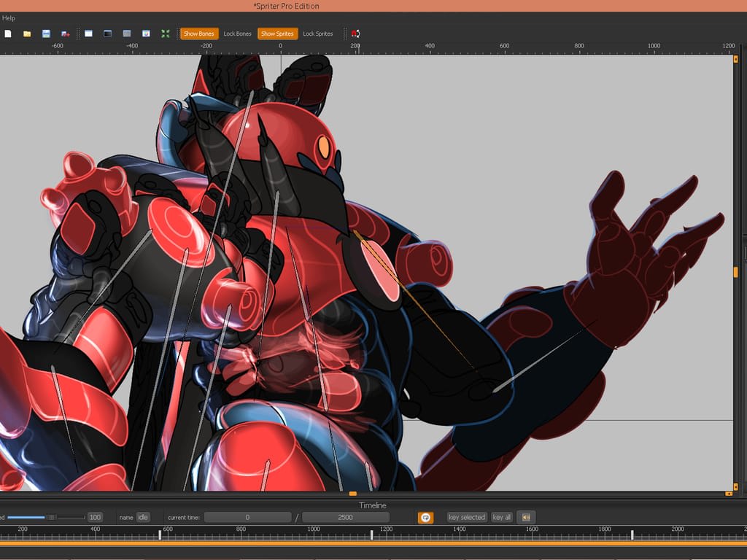Screen dimensions: 747x560
Task: Open the Help menu
Action: (x=8, y=18)
